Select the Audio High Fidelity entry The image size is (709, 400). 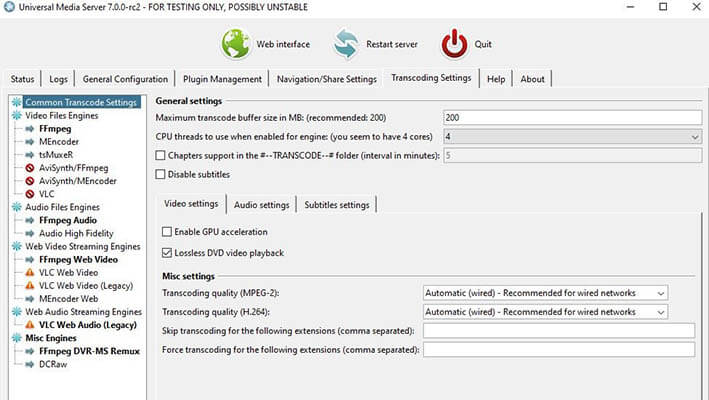(x=76, y=234)
